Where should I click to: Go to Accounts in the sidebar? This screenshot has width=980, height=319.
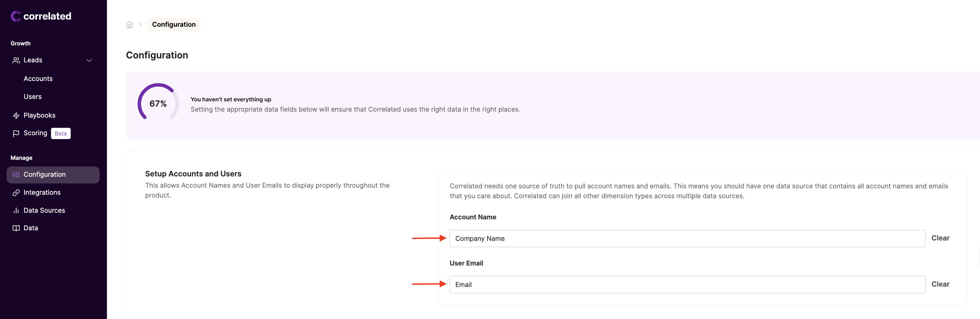pos(38,79)
